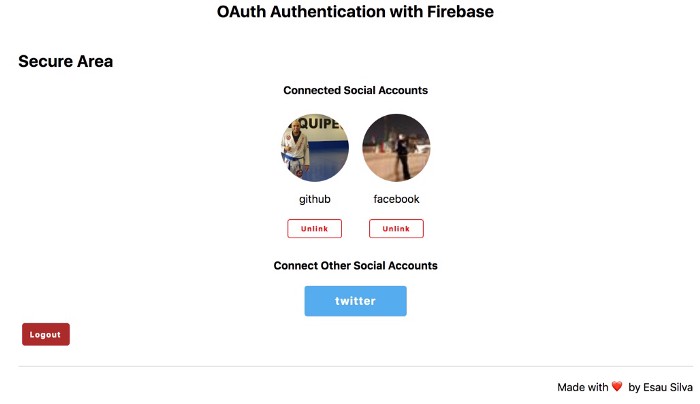700x404 pixels.
Task: Select the github account label
Action: 315,199
